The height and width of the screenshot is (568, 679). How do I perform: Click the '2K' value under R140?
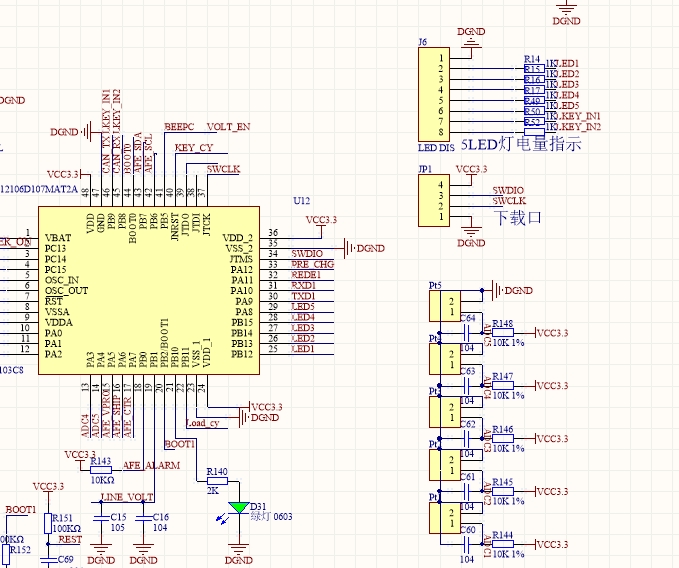[213, 491]
